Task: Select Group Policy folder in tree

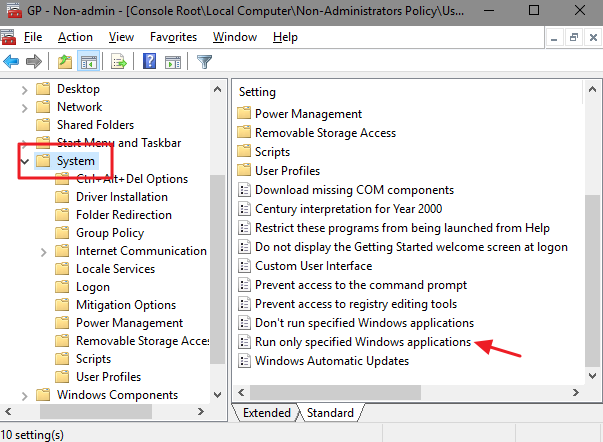Action: tap(110, 233)
